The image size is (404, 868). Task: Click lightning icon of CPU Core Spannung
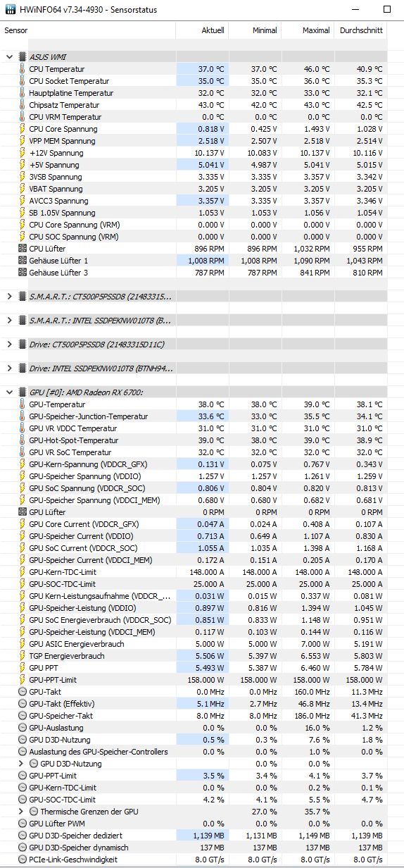22,129
